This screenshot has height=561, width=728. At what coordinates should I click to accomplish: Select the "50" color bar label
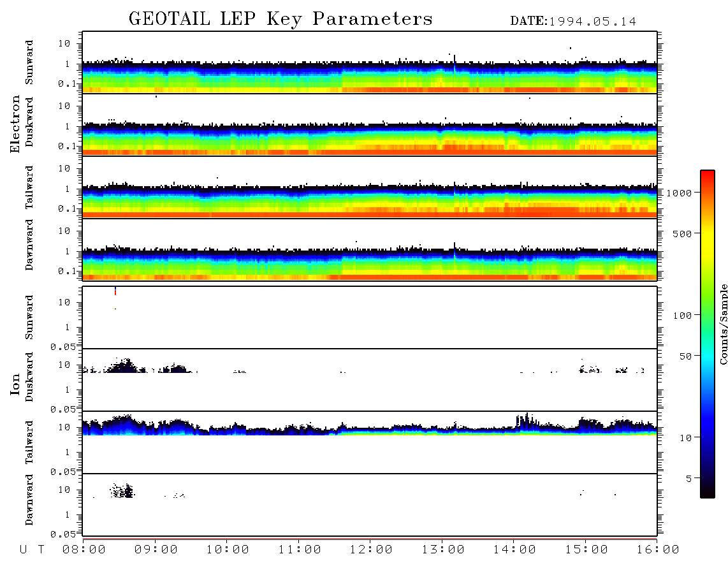click(685, 356)
